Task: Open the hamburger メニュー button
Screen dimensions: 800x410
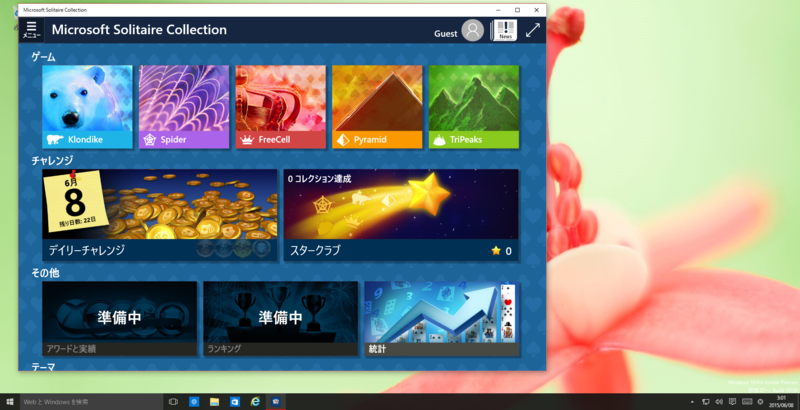Action: pos(32,30)
